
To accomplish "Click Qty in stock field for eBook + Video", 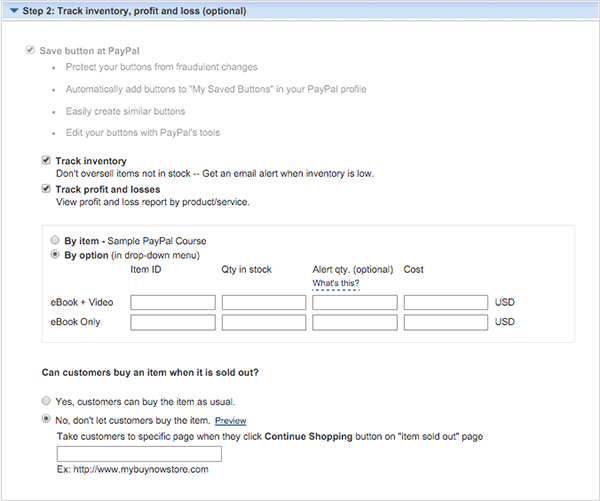I will pos(264,302).
